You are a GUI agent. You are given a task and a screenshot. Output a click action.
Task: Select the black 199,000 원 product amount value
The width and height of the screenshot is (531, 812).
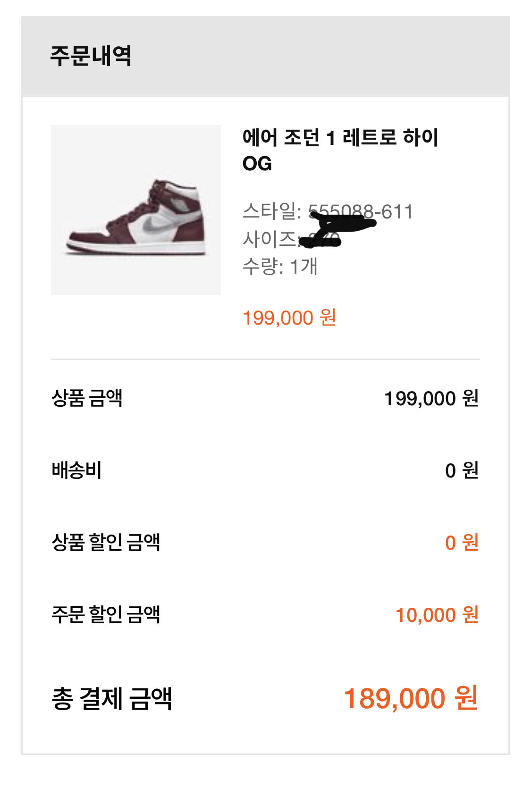click(431, 398)
